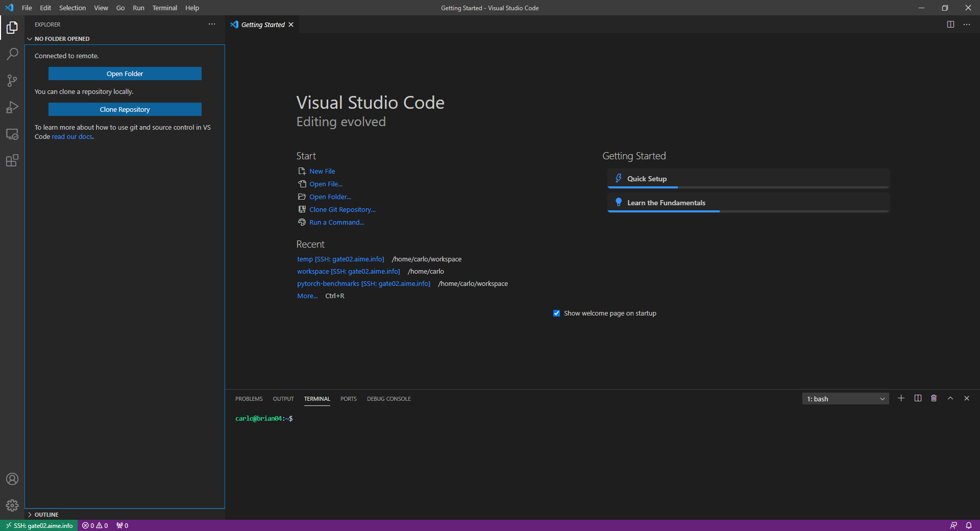Open the Terminal menu
The width and height of the screenshot is (980, 531).
point(165,8)
